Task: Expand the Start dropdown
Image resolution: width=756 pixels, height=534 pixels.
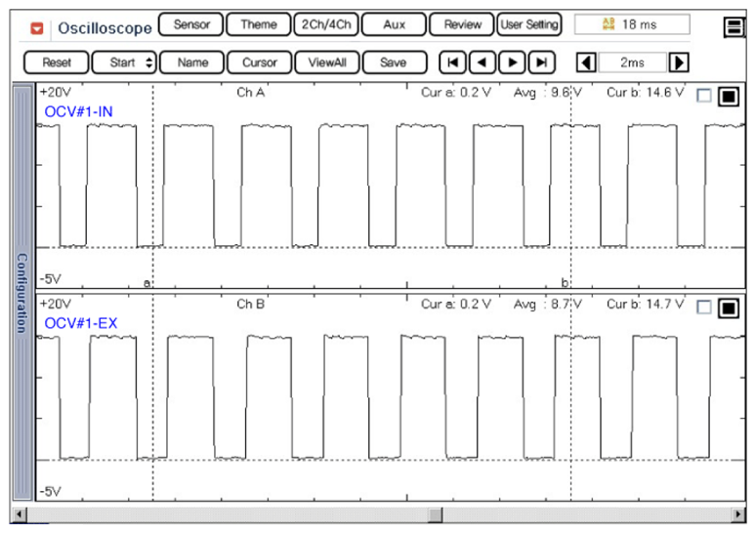Action: tap(125, 62)
